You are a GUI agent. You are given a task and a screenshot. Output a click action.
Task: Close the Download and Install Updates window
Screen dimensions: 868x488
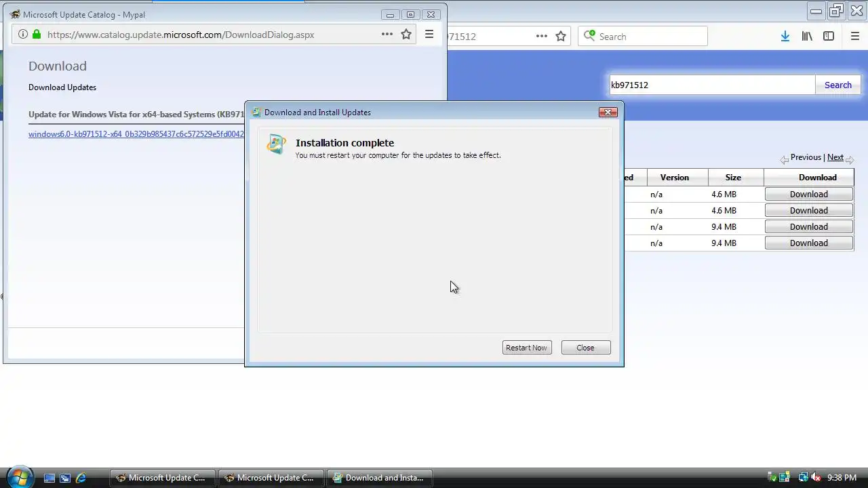coord(608,112)
